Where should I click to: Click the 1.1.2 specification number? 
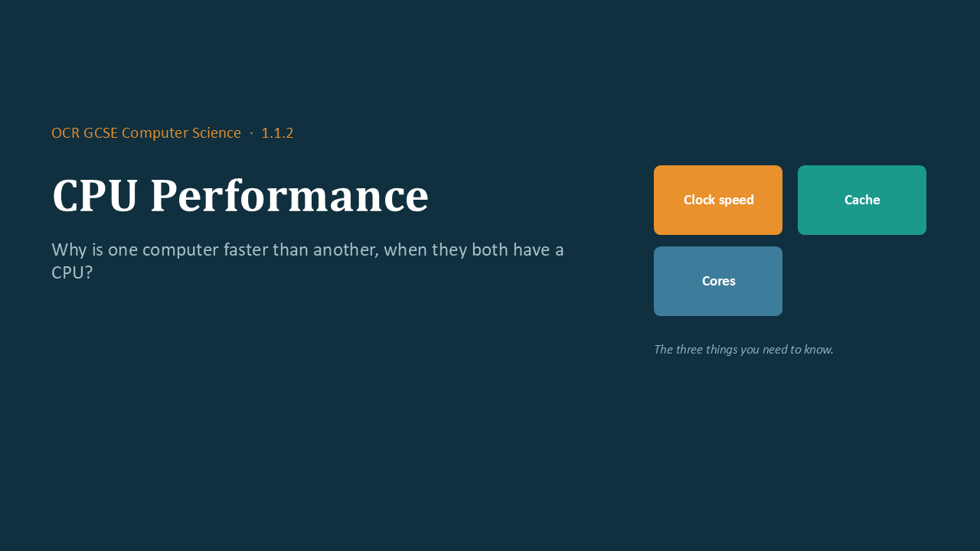(x=277, y=133)
